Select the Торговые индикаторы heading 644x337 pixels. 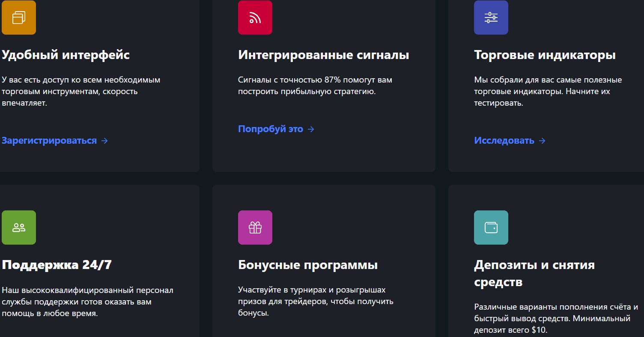545,55
